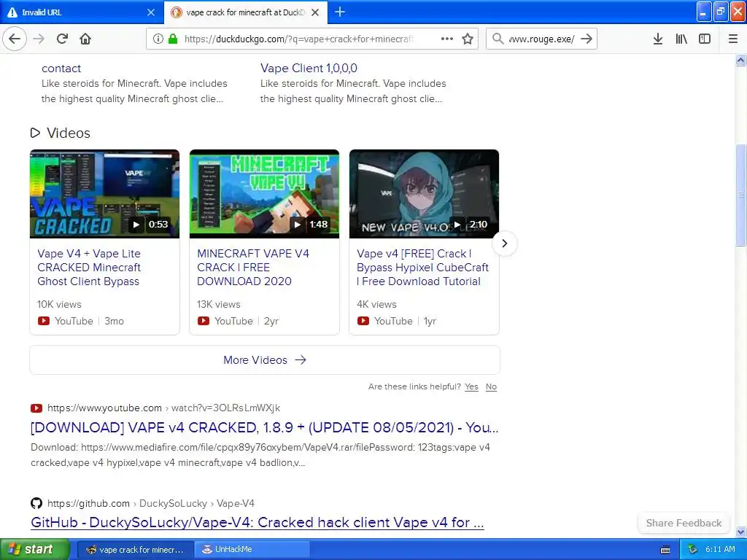Click the scroll down arrow of scrollbar
Image resolution: width=747 pixels, height=560 pixels.
click(x=741, y=532)
